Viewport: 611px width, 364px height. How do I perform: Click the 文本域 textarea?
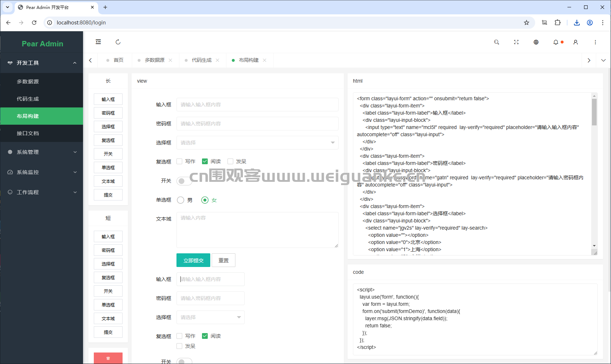[x=257, y=230]
